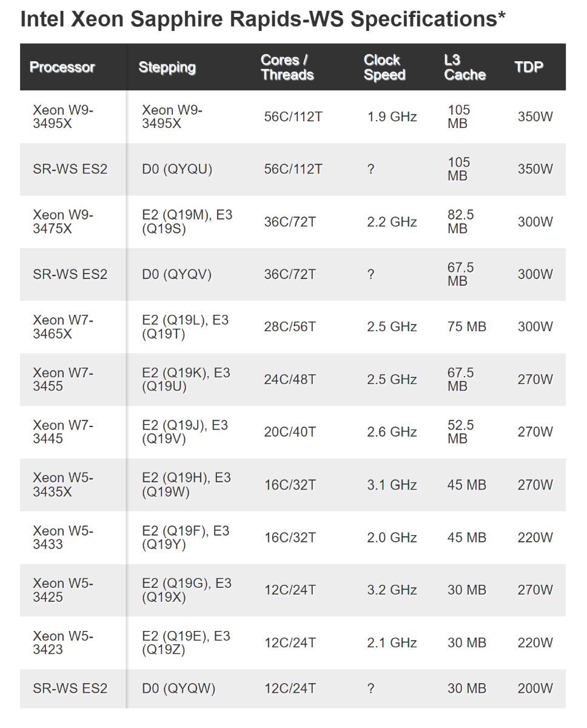Click the Stepping column header
Screen dimensions: 587x728
pyautogui.click(x=167, y=67)
